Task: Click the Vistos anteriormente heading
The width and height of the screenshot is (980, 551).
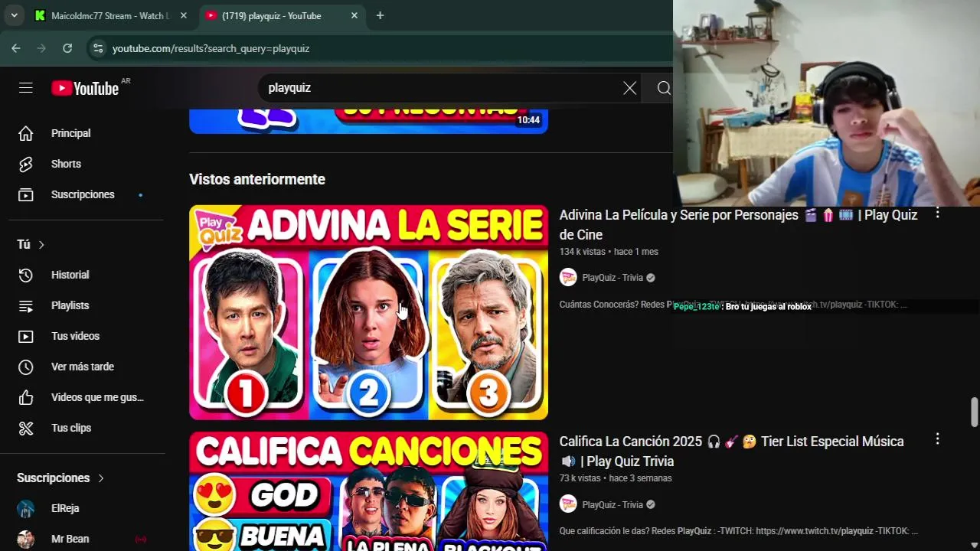Action: point(257,179)
